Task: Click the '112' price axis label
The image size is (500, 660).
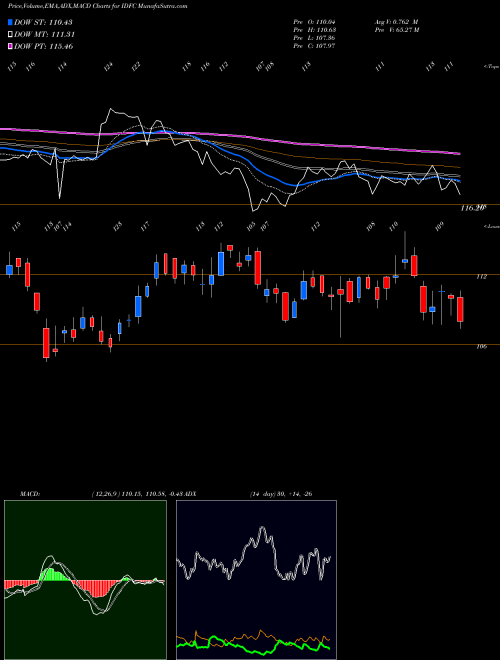Action: coord(481,277)
